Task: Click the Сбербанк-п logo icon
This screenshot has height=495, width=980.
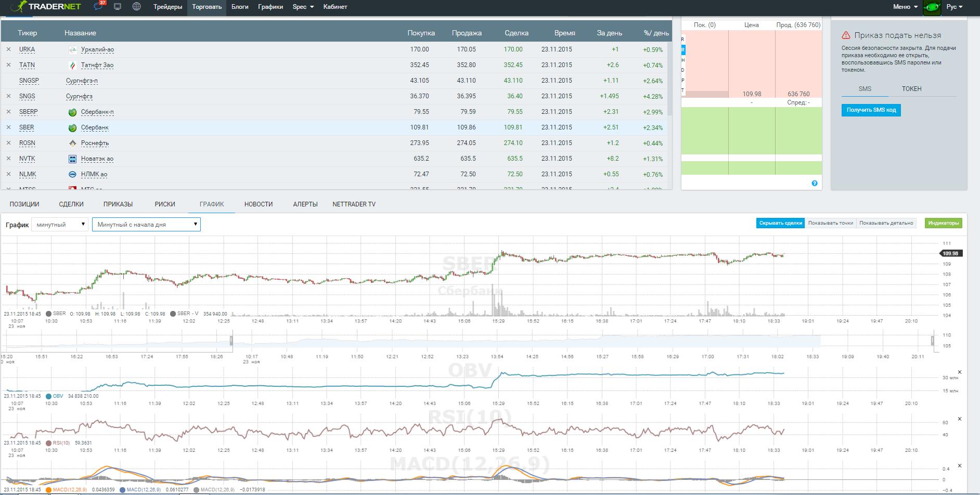Action: (73, 112)
